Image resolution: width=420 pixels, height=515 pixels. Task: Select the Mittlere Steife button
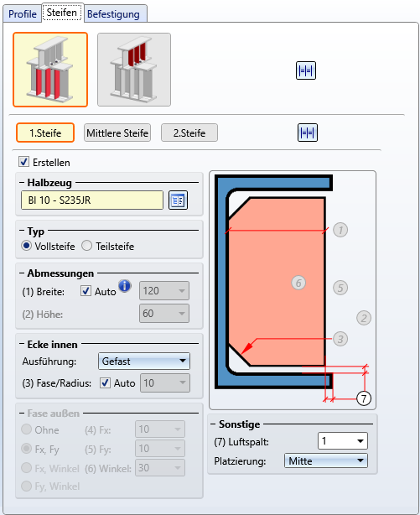click(x=117, y=133)
